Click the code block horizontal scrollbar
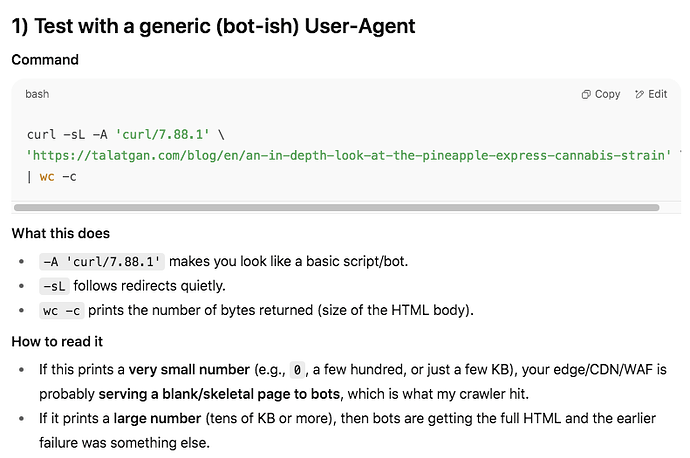Viewport: 690px width, 458px height. tap(340, 208)
